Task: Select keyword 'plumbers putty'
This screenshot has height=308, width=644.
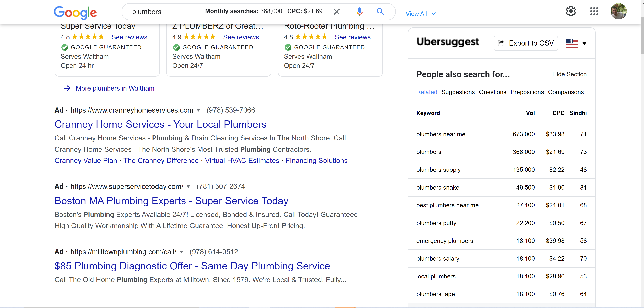Action: [436, 223]
